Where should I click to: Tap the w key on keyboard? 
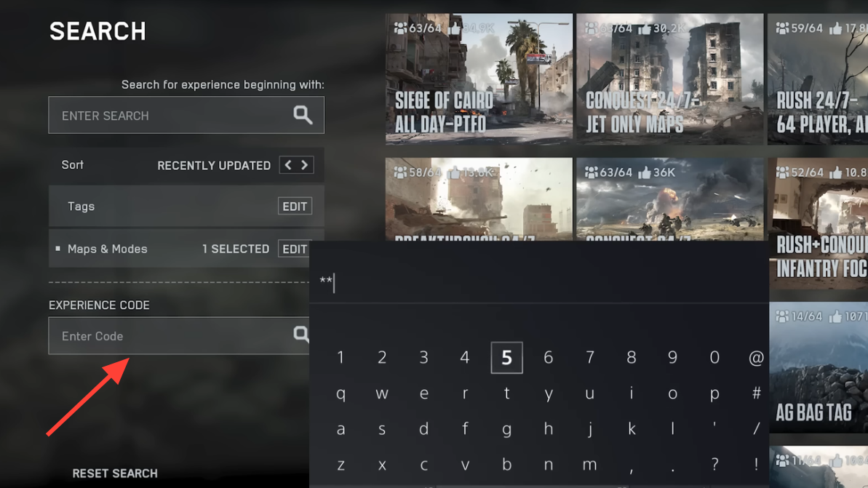(x=382, y=393)
